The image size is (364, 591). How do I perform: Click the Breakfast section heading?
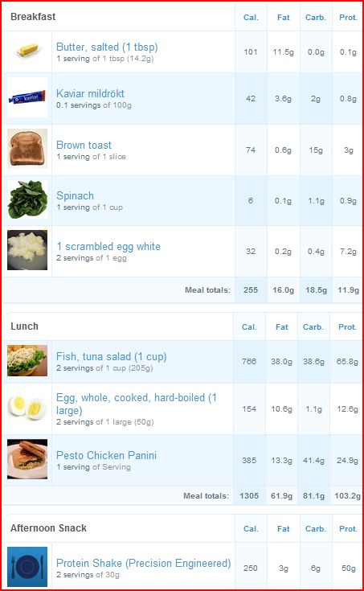[x=33, y=17]
